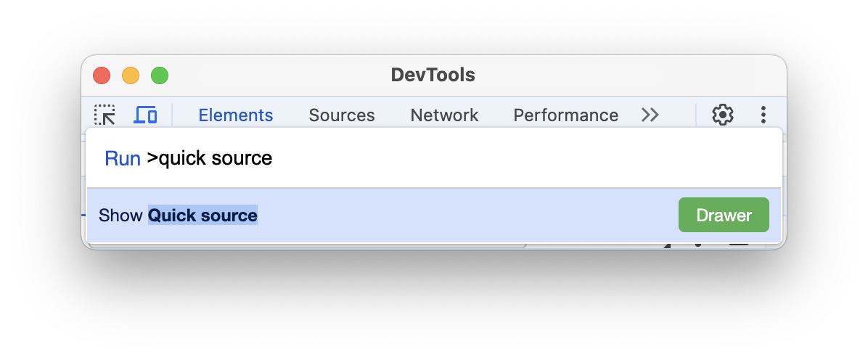Click the blue Run prefix label
Viewport: 868px width, 357px height.
(x=123, y=159)
